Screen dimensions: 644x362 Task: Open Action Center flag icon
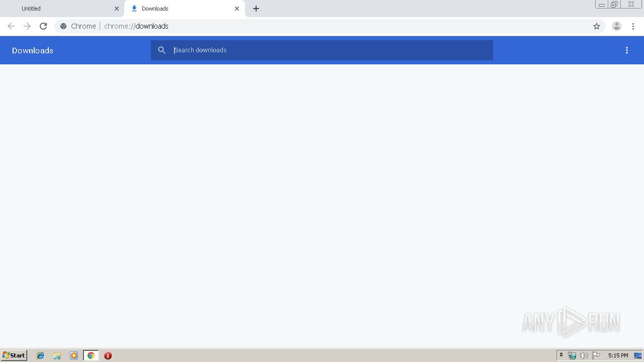[x=596, y=355]
